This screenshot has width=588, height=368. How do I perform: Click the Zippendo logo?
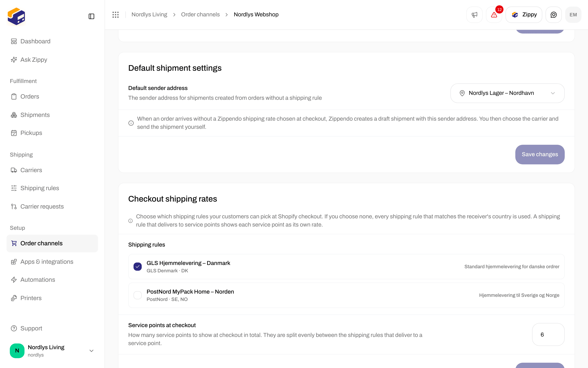(16, 16)
